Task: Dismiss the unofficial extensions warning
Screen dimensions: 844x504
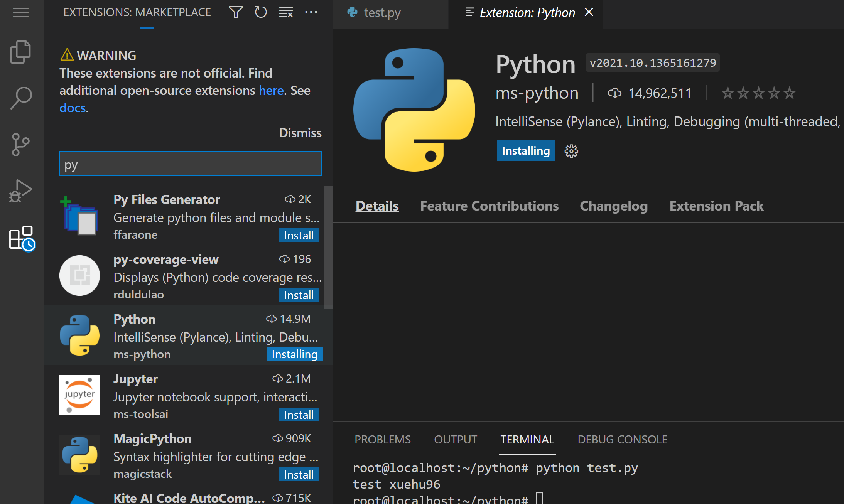Action: [300, 133]
